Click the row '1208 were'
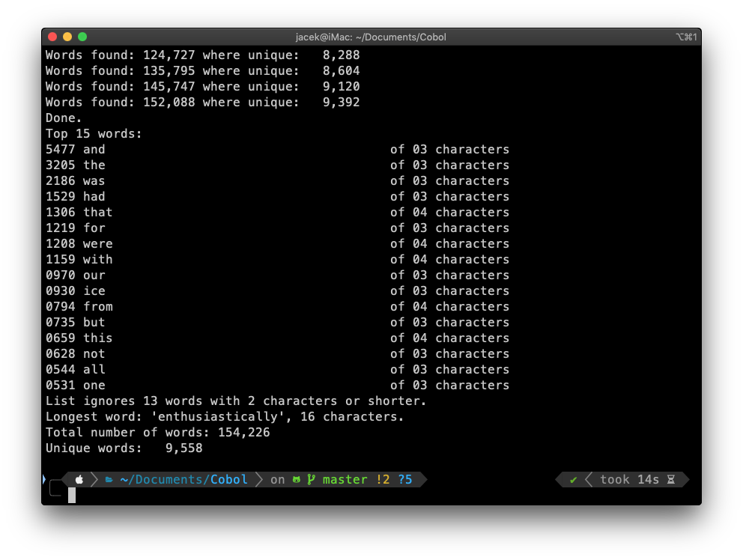Image resolution: width=743 pixels, height=560 pixels. (x=277, y=243)
